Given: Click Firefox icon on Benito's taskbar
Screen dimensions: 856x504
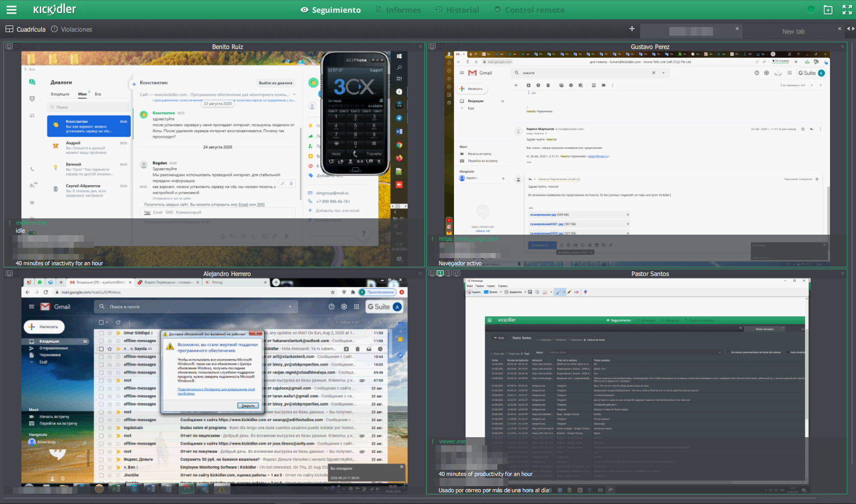Looking at the screenshot, I should click(x=399, y=158).
